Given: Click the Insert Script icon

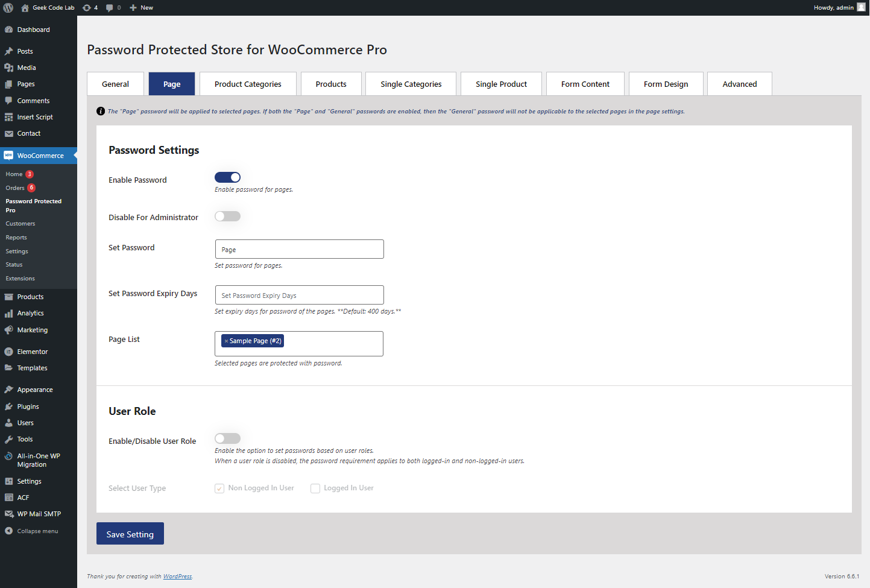Looking at the screenshot, I should pyautogui.click(x=8, y=117).
